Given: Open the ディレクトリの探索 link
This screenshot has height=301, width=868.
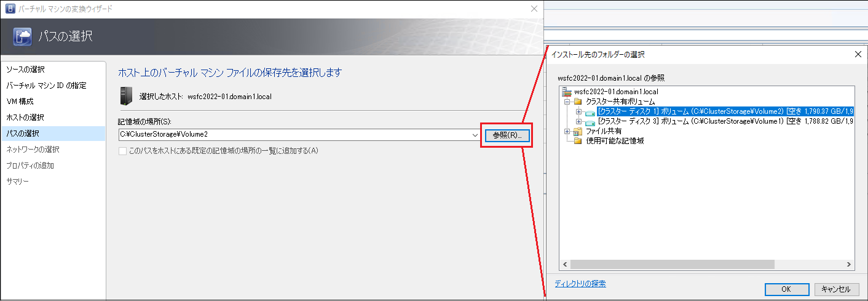Looking at the screenshot, I should [580, 284].
